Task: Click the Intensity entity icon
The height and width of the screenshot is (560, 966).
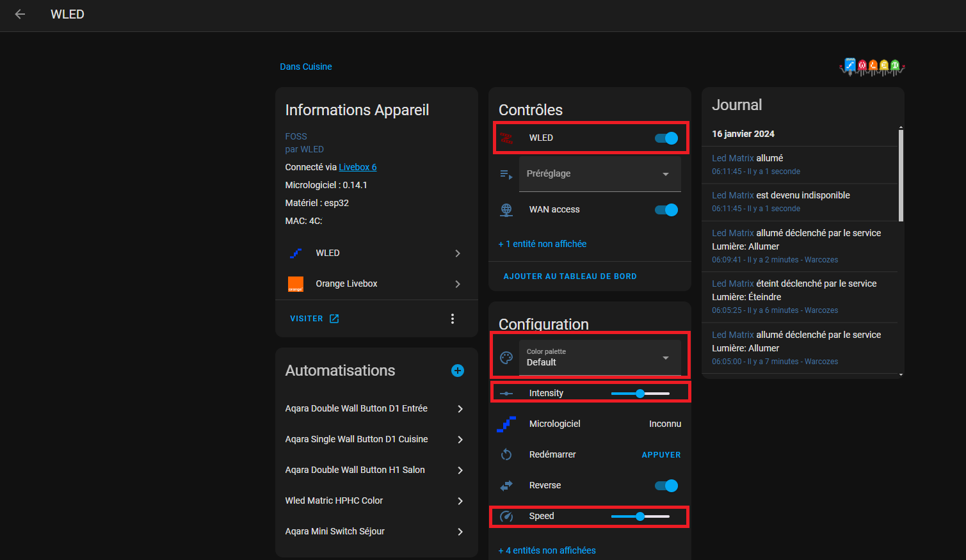Action: tap(506, 394)
